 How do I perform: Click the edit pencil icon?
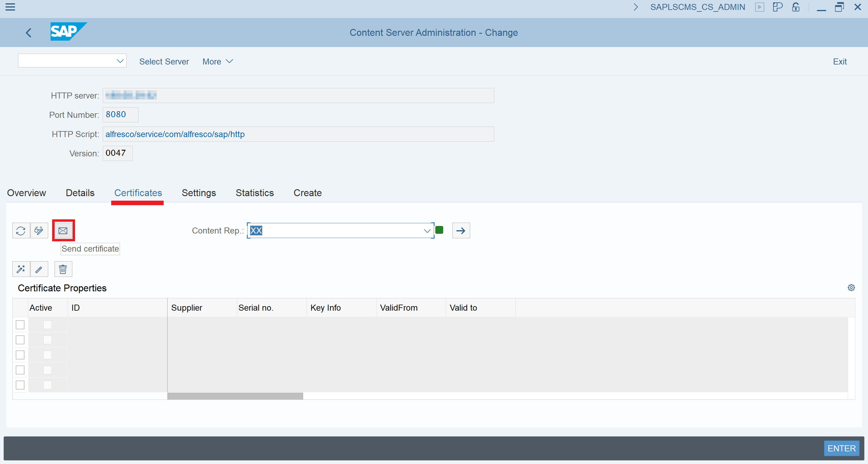pos(39,269)
